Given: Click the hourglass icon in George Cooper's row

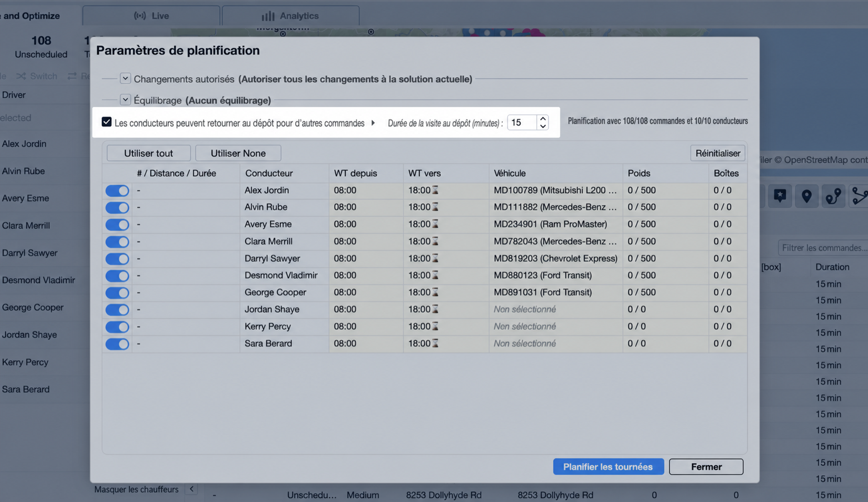Looking at the screenshot, I should (x=435, y=292).
